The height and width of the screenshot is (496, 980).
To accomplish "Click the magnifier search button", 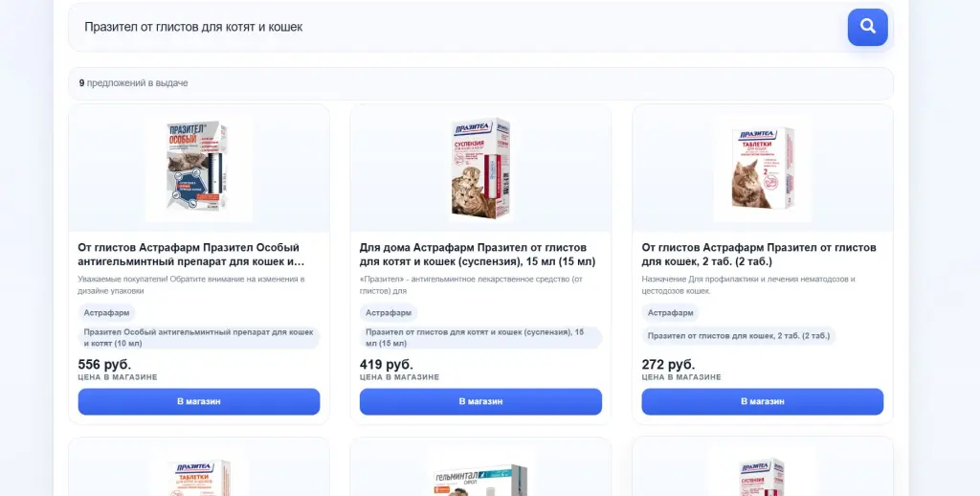I will 867,27.
